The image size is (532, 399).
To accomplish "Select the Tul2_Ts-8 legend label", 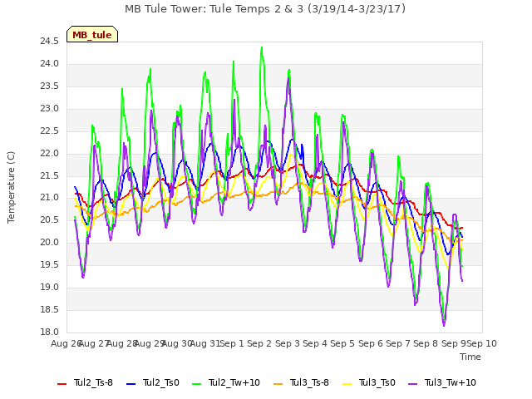I will point(93,382).
